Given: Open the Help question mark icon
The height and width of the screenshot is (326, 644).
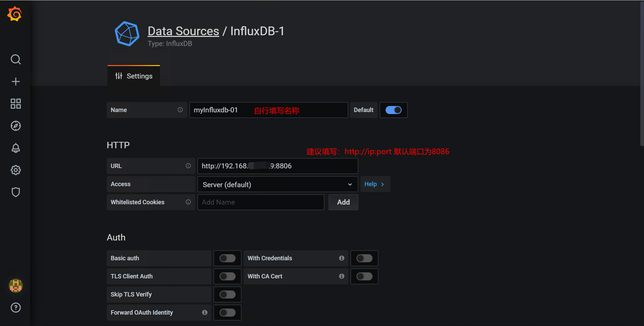Looking at the screenshot, I should tap(15, 308).
